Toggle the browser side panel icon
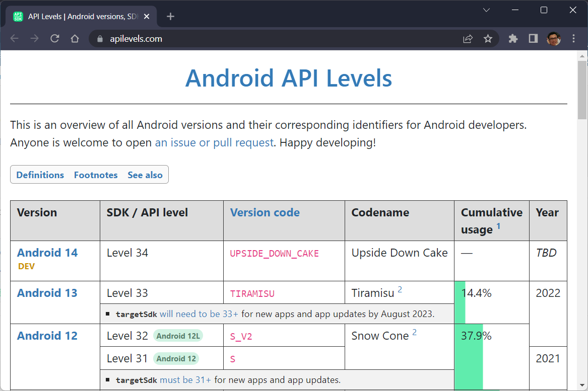This screenshot has height=391, width=588. 533,39
